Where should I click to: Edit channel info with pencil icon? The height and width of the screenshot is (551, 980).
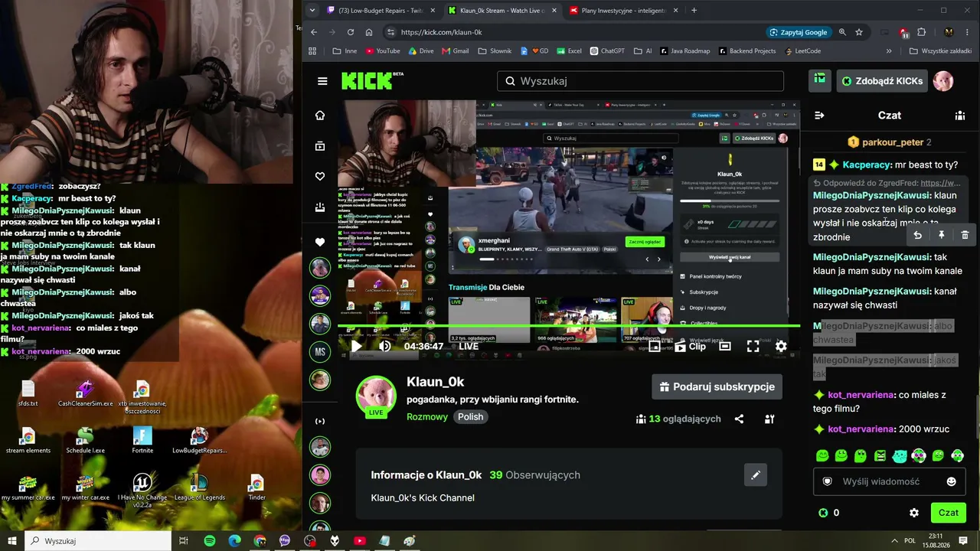click(x=756, y=475)
